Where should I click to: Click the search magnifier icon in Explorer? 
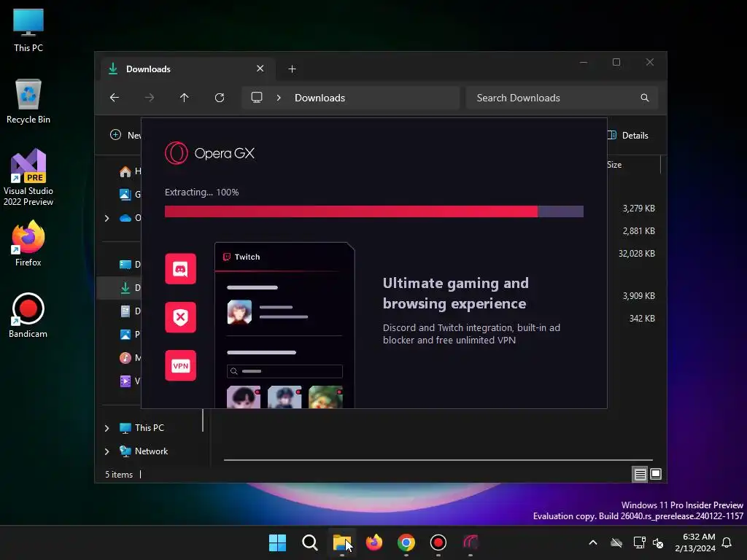pyautogui.click(x=645, y=98)
